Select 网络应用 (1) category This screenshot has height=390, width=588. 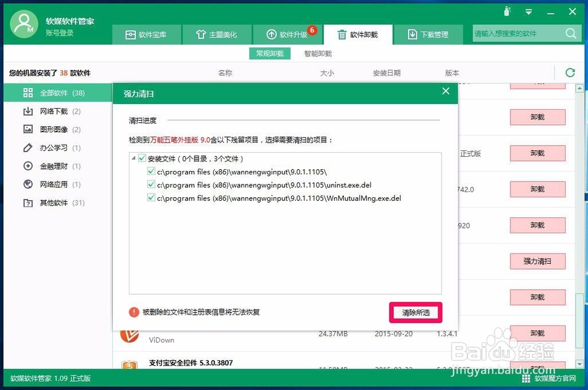(x=58, y=184)
